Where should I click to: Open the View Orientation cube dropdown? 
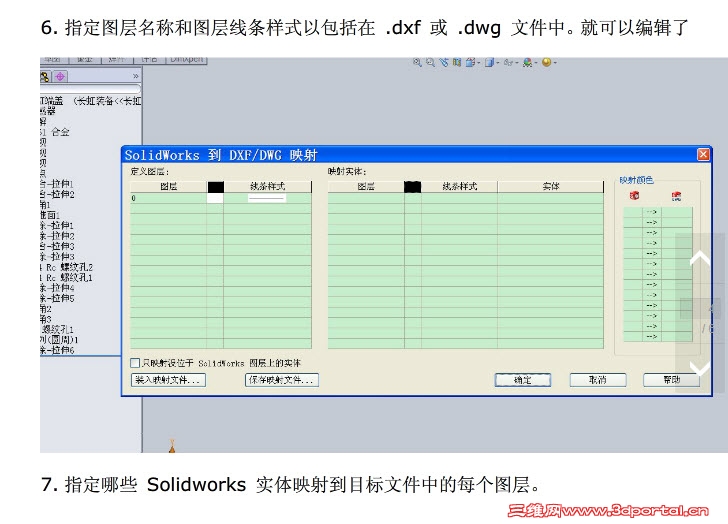coord(472,62)
